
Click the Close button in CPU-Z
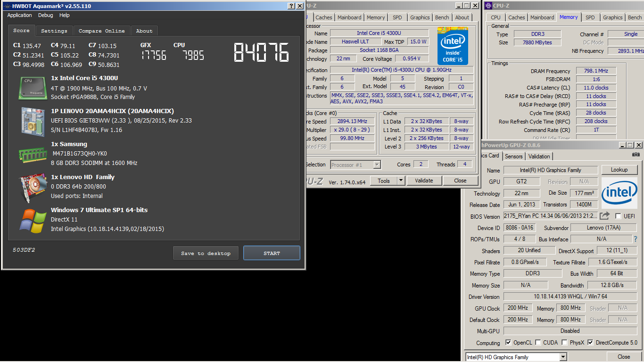point(460,181)
